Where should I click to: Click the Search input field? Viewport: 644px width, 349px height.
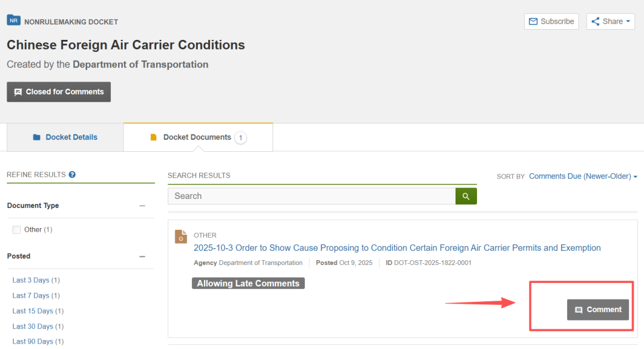(x=311, y=196)
